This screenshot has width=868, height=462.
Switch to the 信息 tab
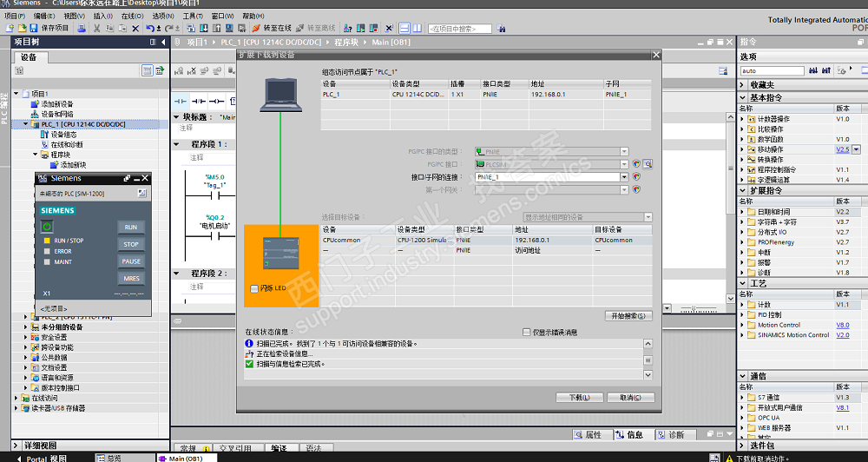[x=634, y=435]
